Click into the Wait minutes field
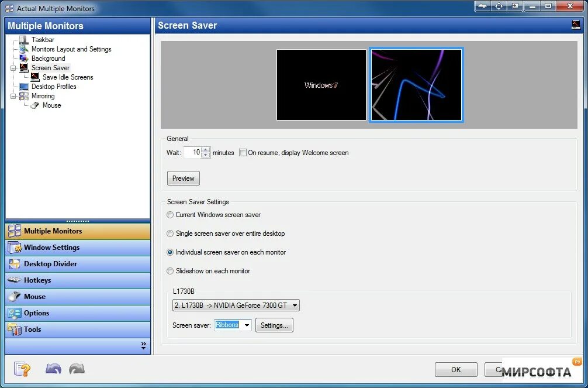 (x=192, y=153)
